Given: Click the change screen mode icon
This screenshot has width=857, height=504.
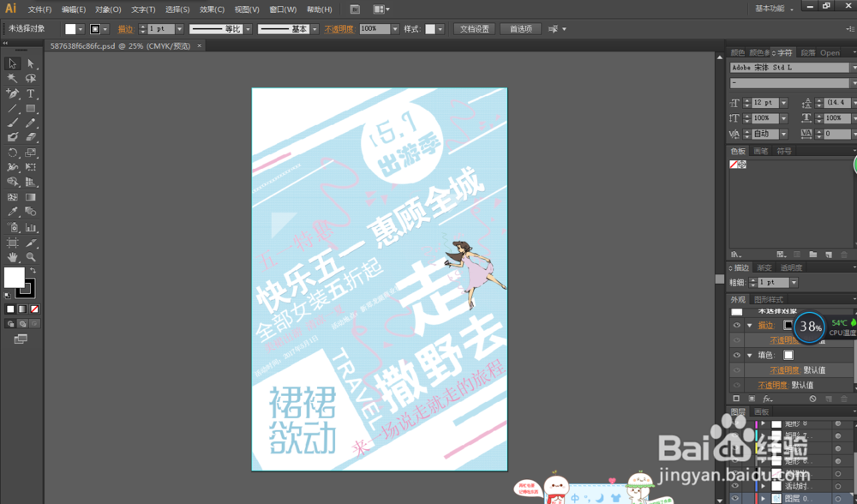Looking at the screenshot, I should click(x=21, y=339).
